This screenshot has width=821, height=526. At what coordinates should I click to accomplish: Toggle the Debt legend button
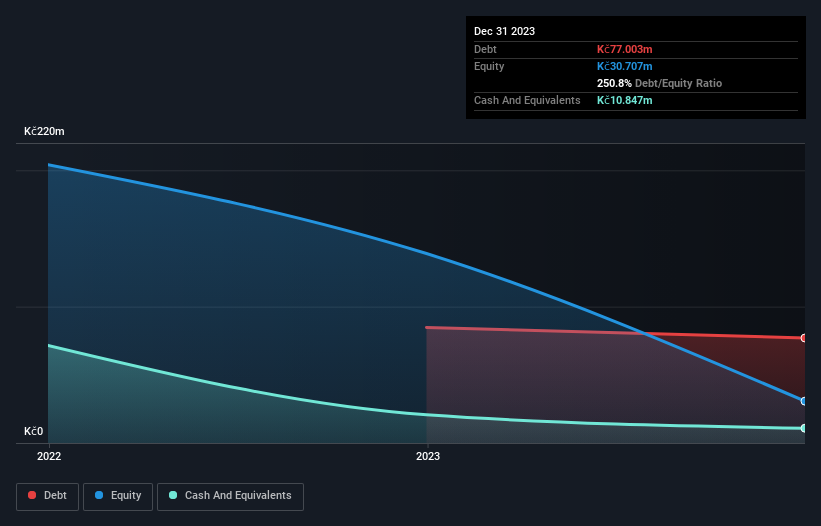(47, 496)
